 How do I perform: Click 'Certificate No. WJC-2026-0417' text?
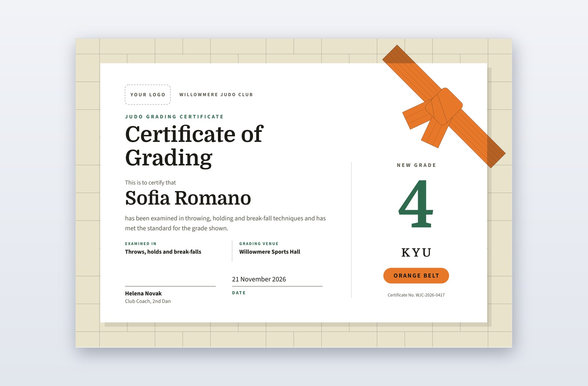(416, 295)
